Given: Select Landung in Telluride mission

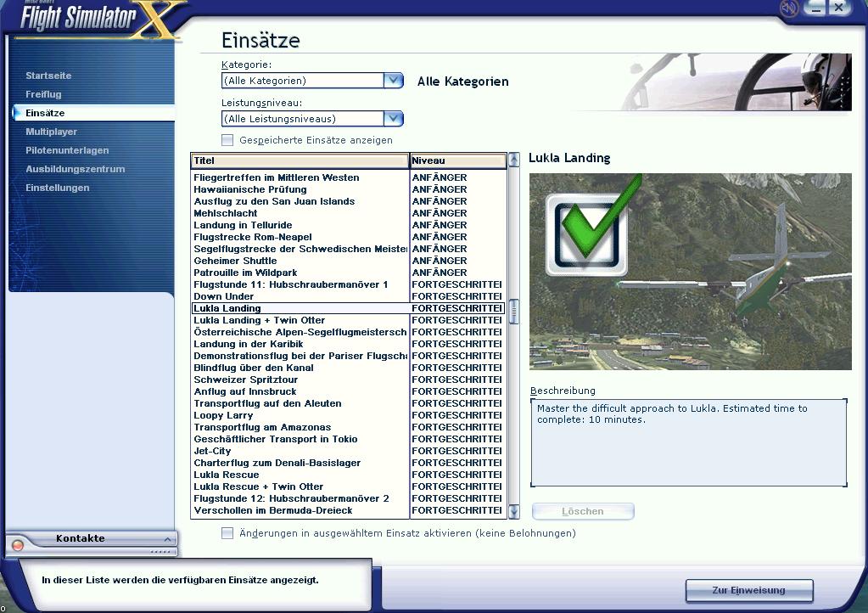Looking at the screenshot, I should point(348,225).
